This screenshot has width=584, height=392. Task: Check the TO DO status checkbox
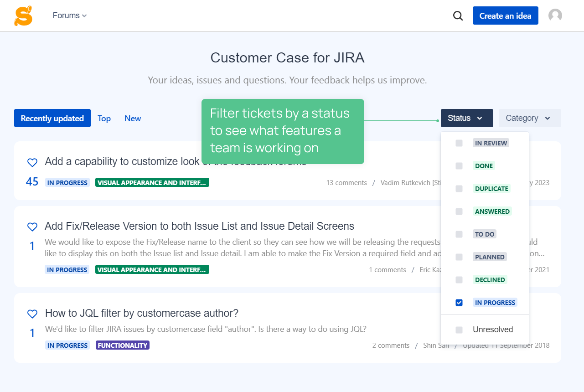pyautogui.click(x=459, y=234)
